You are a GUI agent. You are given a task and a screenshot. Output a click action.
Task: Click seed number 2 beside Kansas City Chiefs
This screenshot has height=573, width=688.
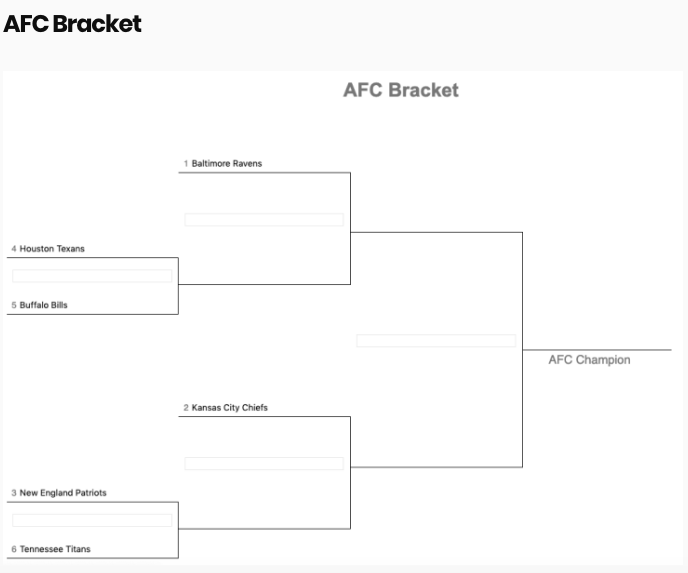186,408
